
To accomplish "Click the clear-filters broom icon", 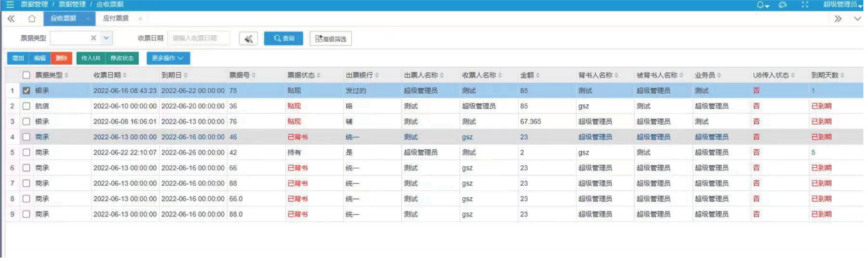I will (248, 39).
